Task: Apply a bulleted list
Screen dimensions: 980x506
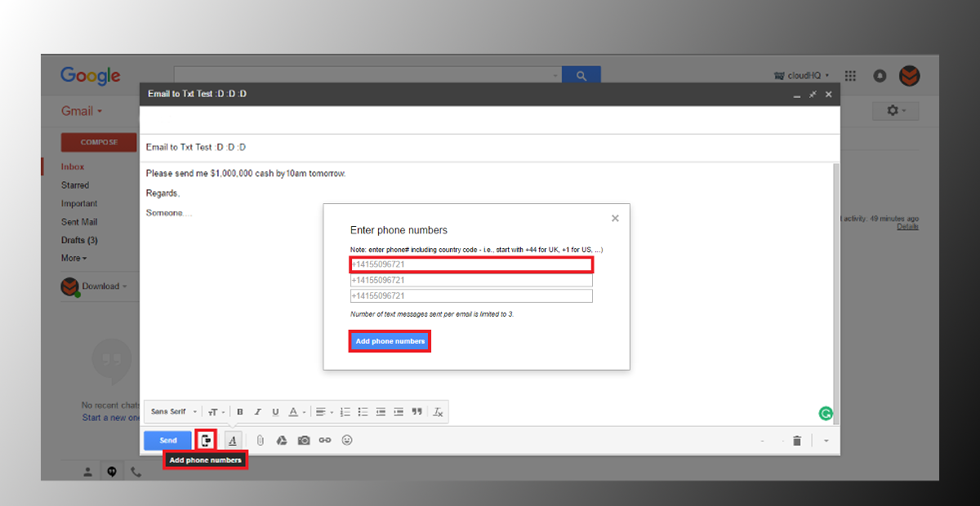Action: (x=363, y=412)
